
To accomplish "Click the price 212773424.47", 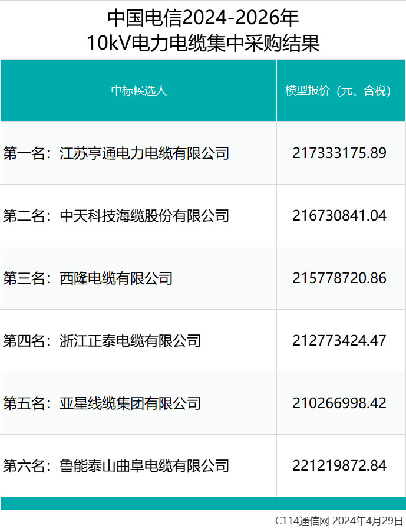I will pyautogui.click(x=339, y=341).
